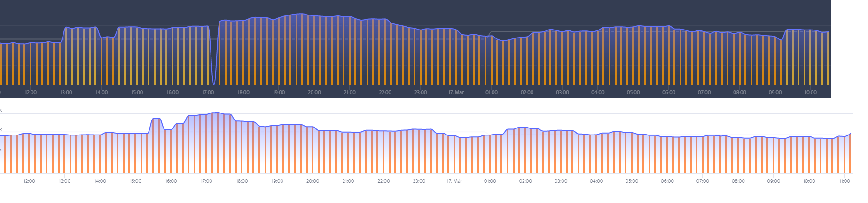The height and width of the screenshot is (203, 868).
Task: Select the 12:00 label on the light chart
Action: [x=29, y=181]
